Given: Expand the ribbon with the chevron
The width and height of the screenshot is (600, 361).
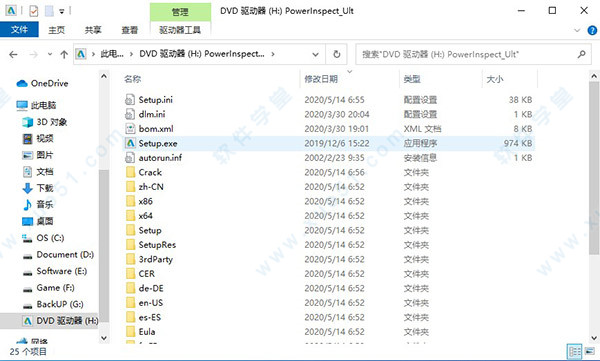Looking at the screenshot, I should [577, 30].
